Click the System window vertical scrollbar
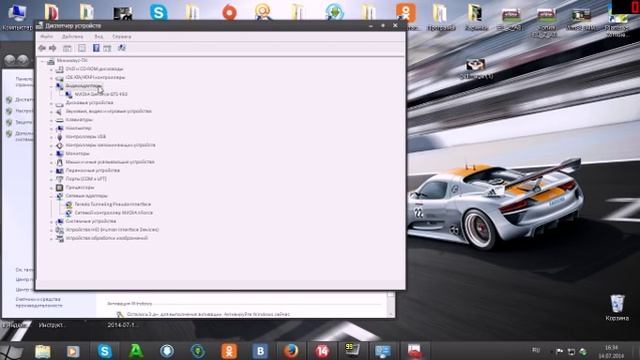Screen dimensions: 640x360 [391, 304]
